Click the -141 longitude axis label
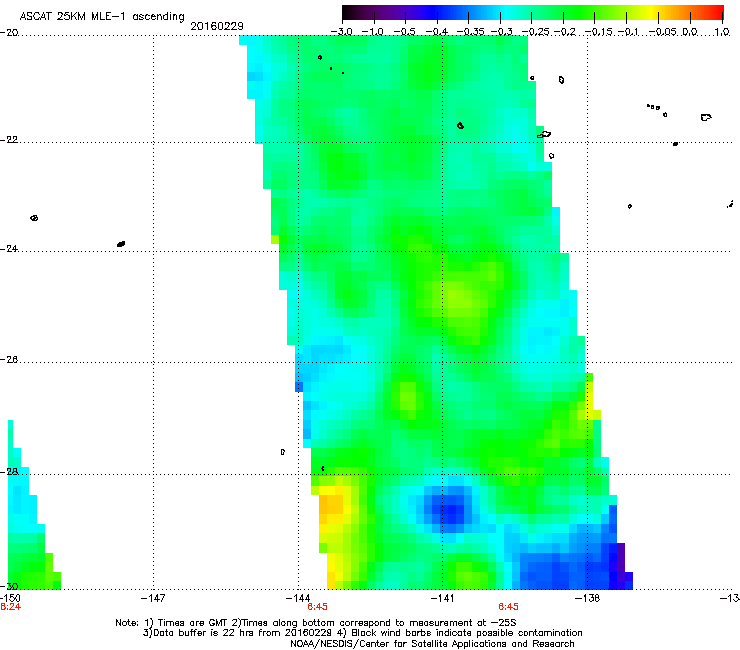Image resolution: width=740 pixels, height=650 pixels. 442,598
